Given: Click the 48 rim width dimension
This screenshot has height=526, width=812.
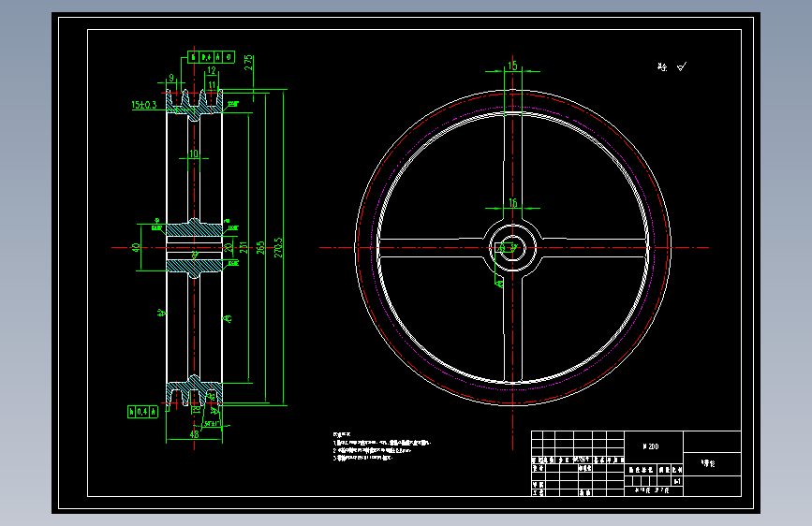Looking at the screenshot, I should pos(194,434).
